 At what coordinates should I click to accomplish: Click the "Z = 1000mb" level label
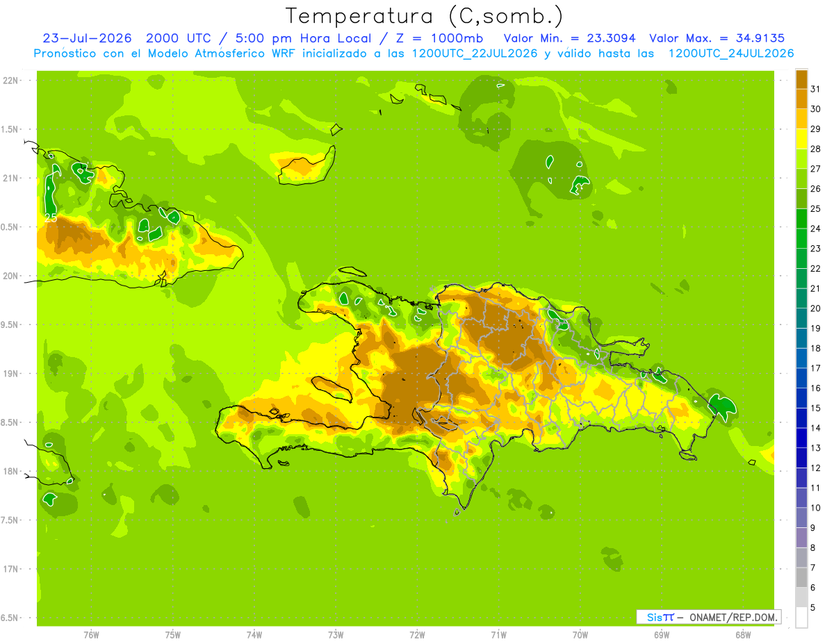click(440, 38)
